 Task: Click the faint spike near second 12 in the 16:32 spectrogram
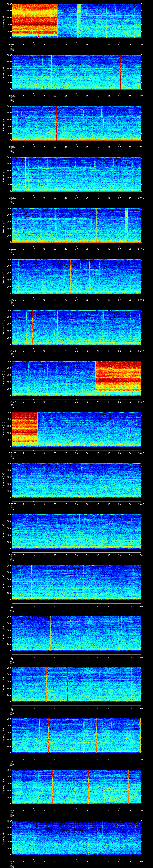pyautogui.click(x=39, y=838)
